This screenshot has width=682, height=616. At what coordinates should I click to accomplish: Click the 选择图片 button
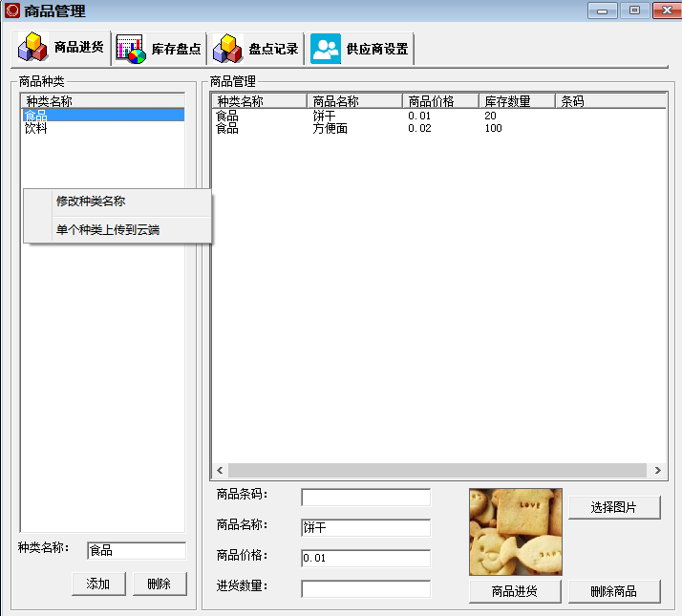pos(614,506)
